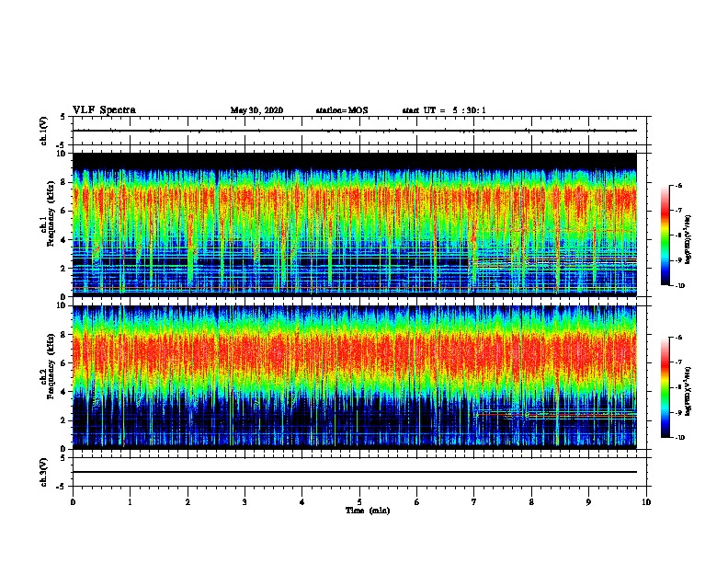Click the log(PSD) units label beside ch.1 colorbar
Screen dimensions: 728x563
[x=688, y=239]
